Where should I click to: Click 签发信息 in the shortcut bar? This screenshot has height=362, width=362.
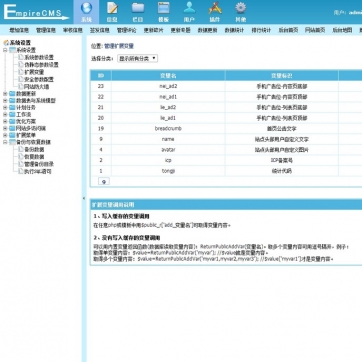click(x=100, y=30)
